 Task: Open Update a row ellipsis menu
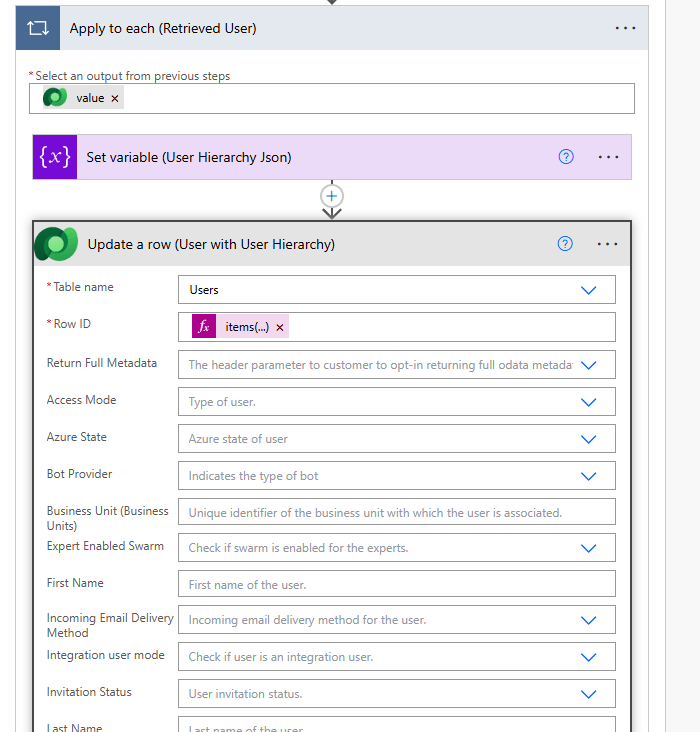pyautogui.click(x=607, y=244)
